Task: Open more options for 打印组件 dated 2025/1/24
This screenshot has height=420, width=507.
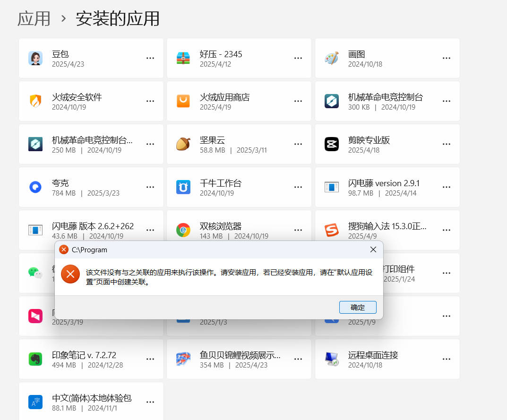Action: click(x=447, y=273)
